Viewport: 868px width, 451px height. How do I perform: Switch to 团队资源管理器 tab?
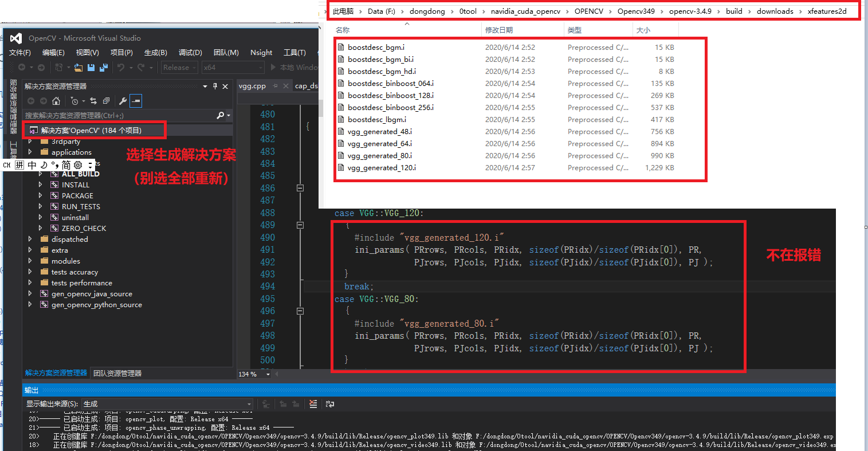click(x=117, y=373)
